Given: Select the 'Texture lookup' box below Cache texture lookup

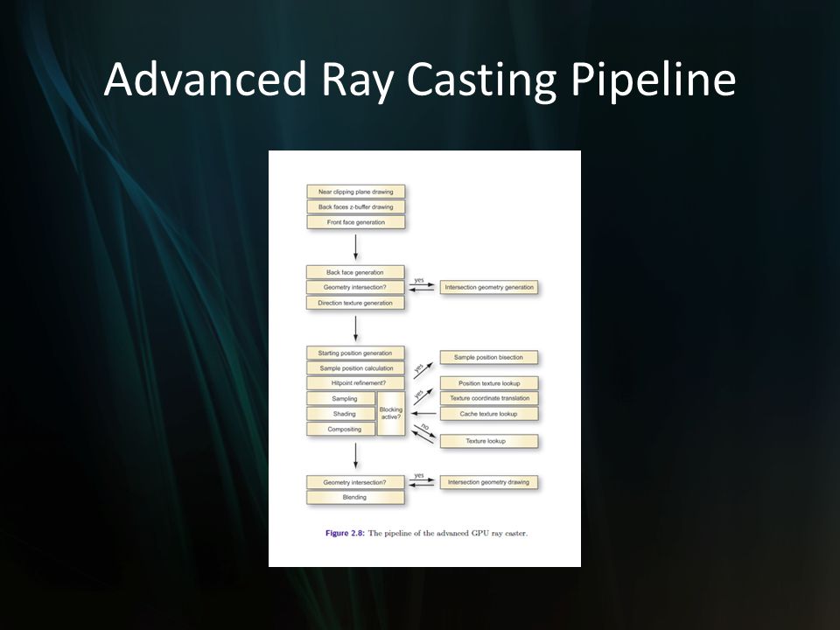Looking at the screenshot, I should 488,441.
